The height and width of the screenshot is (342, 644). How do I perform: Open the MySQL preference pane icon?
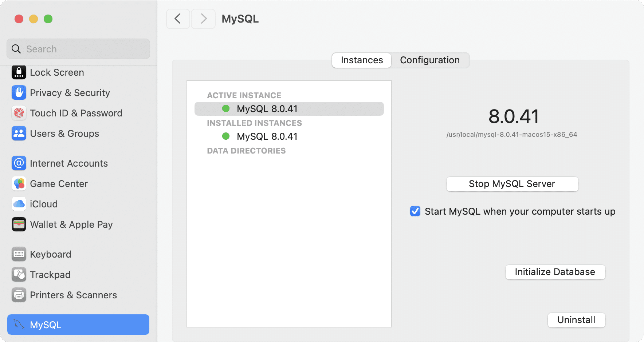19,324
